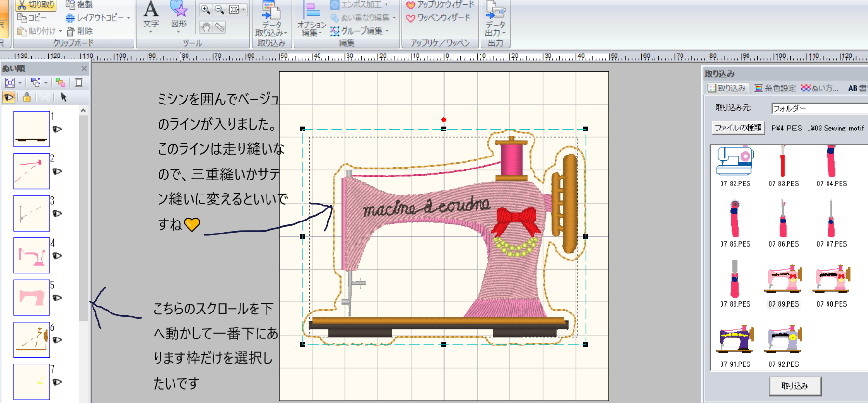Click the fit-to-window zoom icon

pyautogui.click(x=234, y=9)
